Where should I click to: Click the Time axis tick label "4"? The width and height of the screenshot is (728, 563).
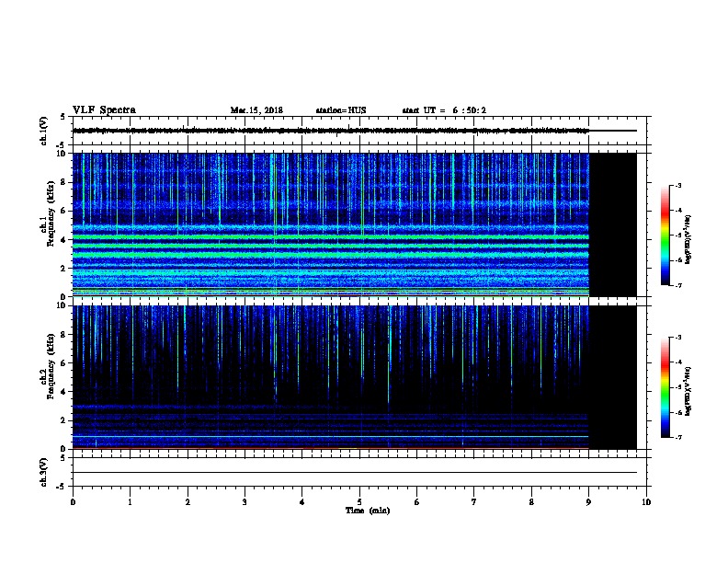pos(302,502)
